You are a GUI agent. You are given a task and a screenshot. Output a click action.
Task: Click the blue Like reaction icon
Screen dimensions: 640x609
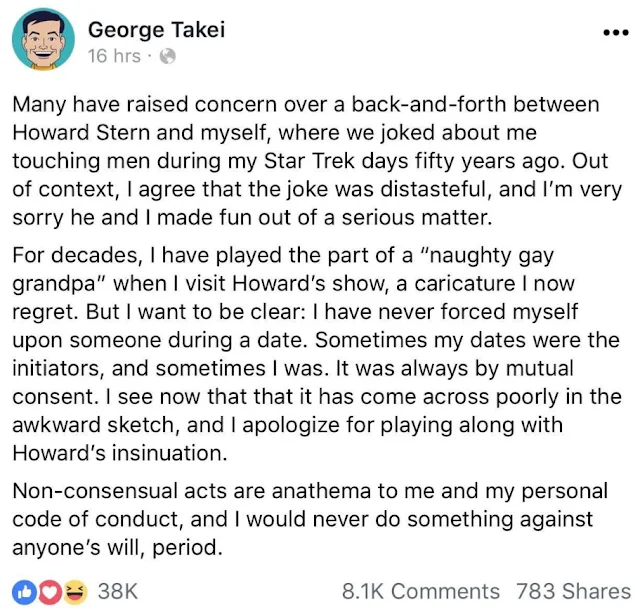24,591
